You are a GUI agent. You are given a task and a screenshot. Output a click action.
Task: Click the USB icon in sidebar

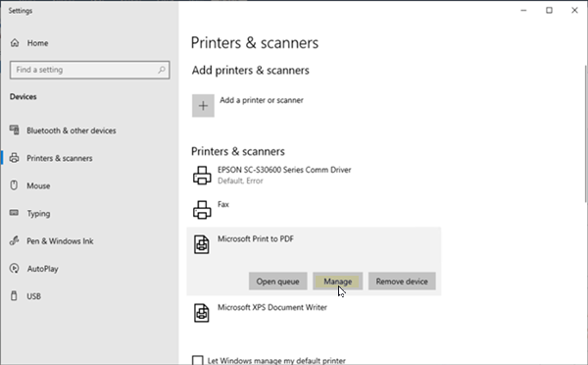(x=14, y=295)
